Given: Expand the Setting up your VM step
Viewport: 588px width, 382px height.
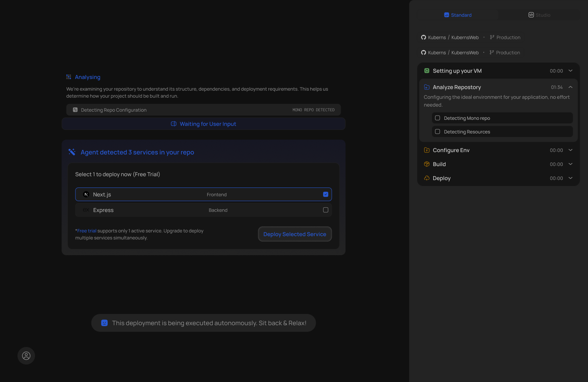Looking at the screenshot, I should (570, 71).
